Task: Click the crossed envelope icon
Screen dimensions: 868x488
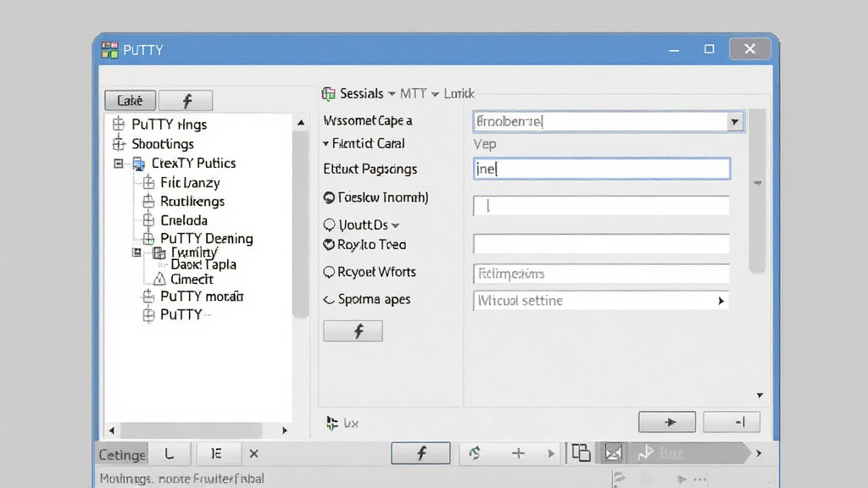Action: click(x=614, y=453)
